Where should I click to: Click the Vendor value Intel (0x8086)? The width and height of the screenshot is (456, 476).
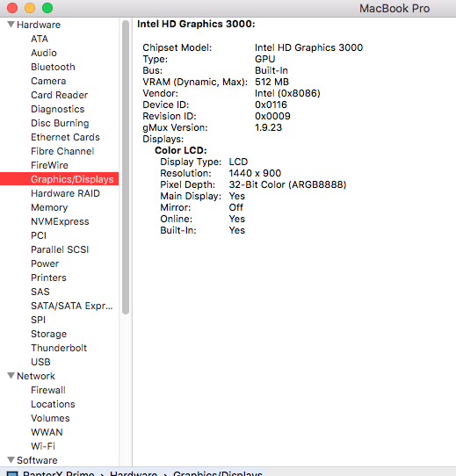coord(287,93)
